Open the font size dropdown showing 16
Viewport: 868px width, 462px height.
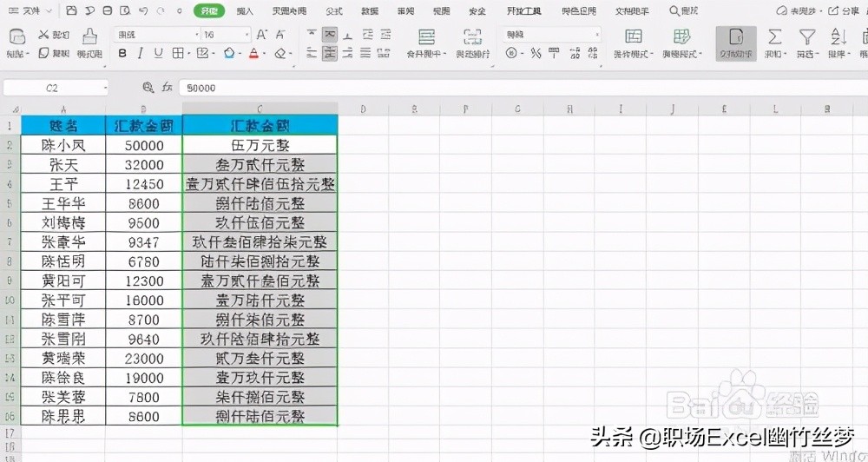[x=247, y=35]
